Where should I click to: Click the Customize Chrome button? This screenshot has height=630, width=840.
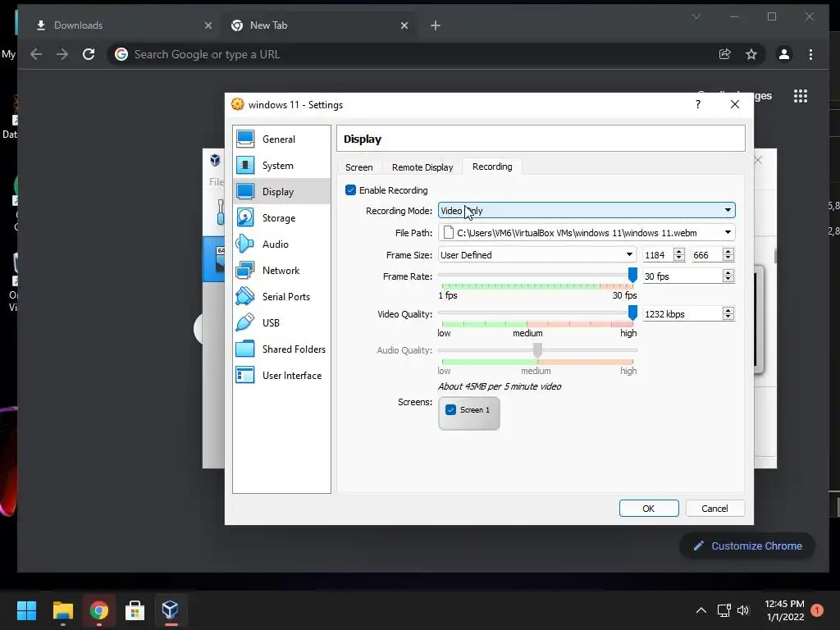(747, 546)
